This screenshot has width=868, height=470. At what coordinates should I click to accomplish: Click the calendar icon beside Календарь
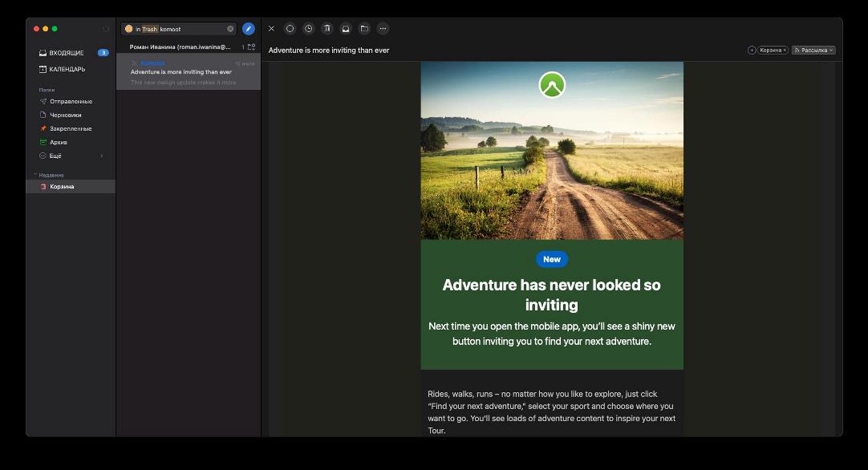coord(43,69)
